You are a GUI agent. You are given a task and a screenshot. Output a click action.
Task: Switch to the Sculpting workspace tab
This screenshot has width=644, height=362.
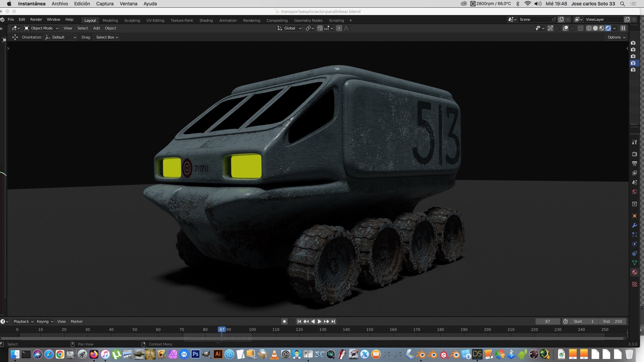pyautogui.click(x=132, y=20)
